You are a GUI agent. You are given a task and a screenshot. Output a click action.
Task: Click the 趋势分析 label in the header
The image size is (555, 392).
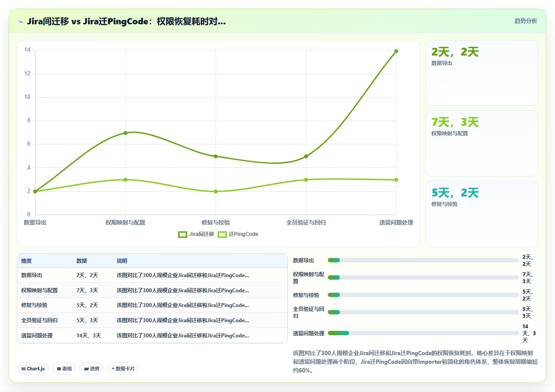[526, 21]
